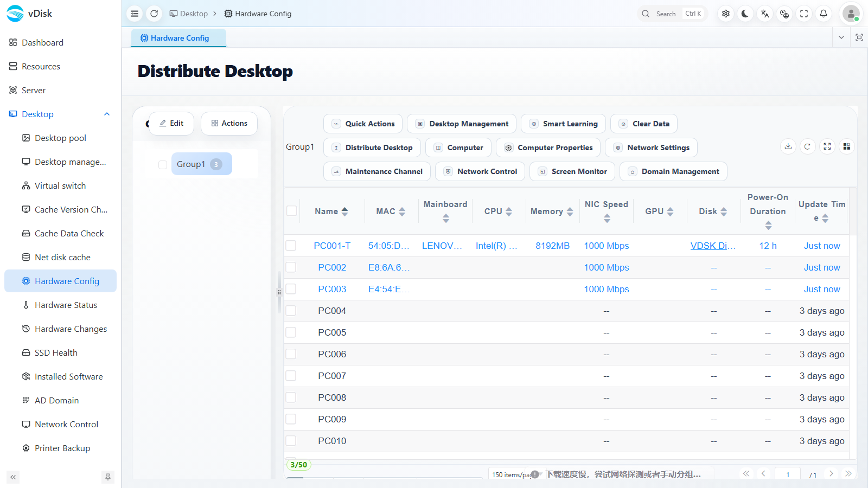Check the PC001-T row checkbox
Viewport: 868px width, 488px height.
point(291,246)
